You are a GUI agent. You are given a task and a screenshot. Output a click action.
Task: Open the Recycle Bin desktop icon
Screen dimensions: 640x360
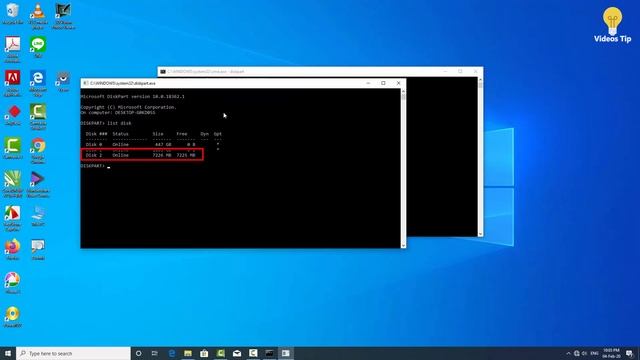(x=13, y=13)
